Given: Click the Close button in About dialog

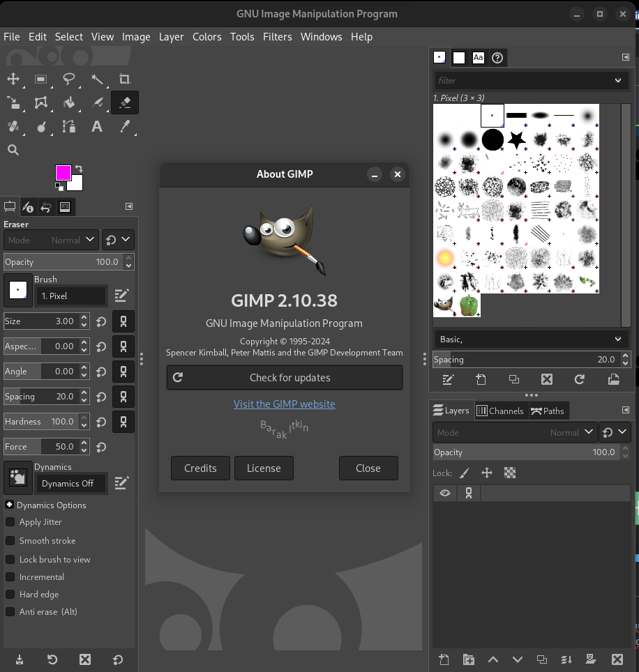Looking at the screenshot, I should (x=368, y=468).
